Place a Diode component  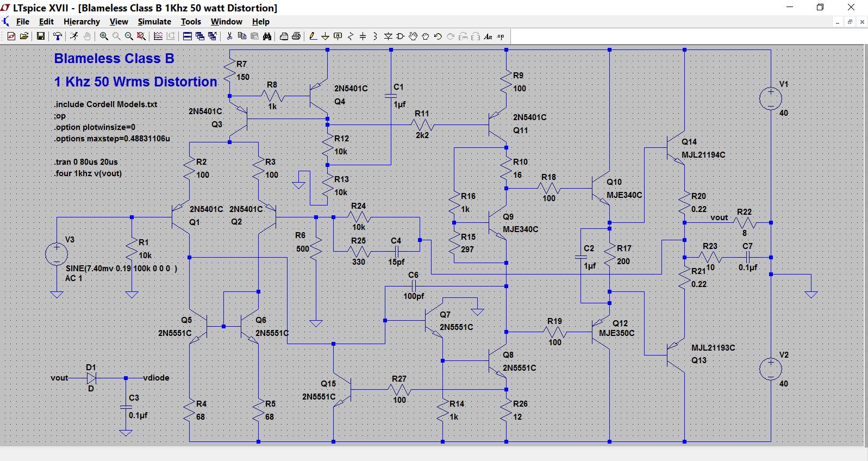pos(388,36)
